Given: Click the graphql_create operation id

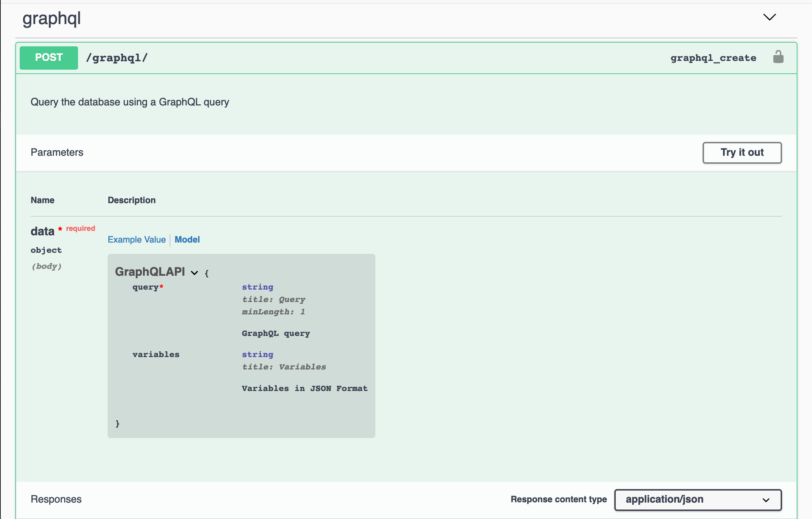Looking at the screenshot, I should (713, 58).
